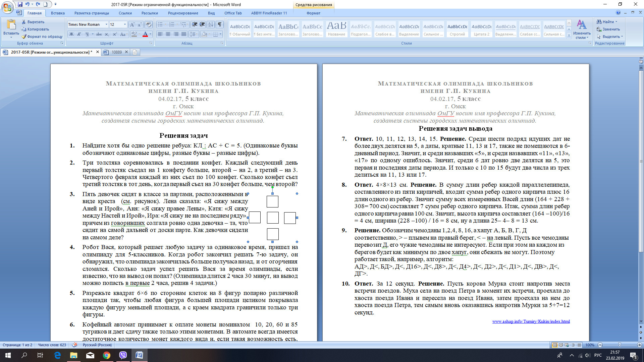644x362 pixels.
Task: Click the Clear Formatting eraser icon
Action: click(x=149, y=24)
